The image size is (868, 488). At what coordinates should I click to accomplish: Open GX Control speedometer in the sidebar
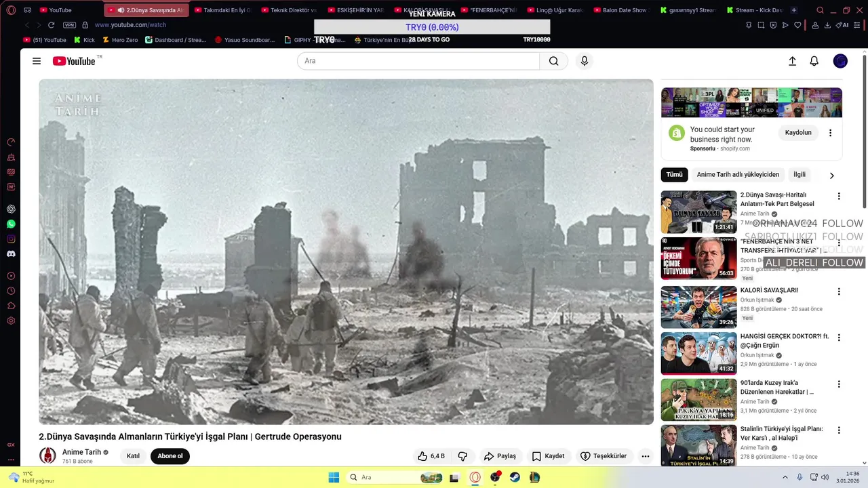pos(11,142)
